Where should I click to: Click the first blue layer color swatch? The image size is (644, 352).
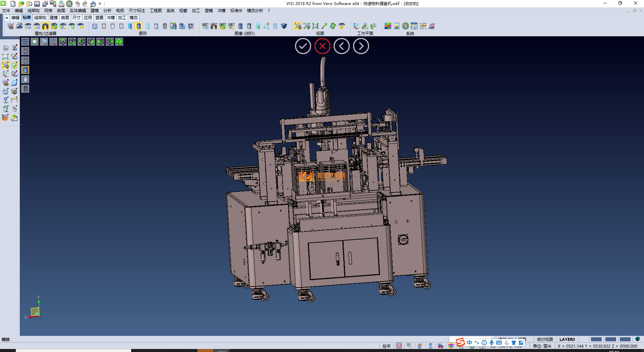pos(596,339)
